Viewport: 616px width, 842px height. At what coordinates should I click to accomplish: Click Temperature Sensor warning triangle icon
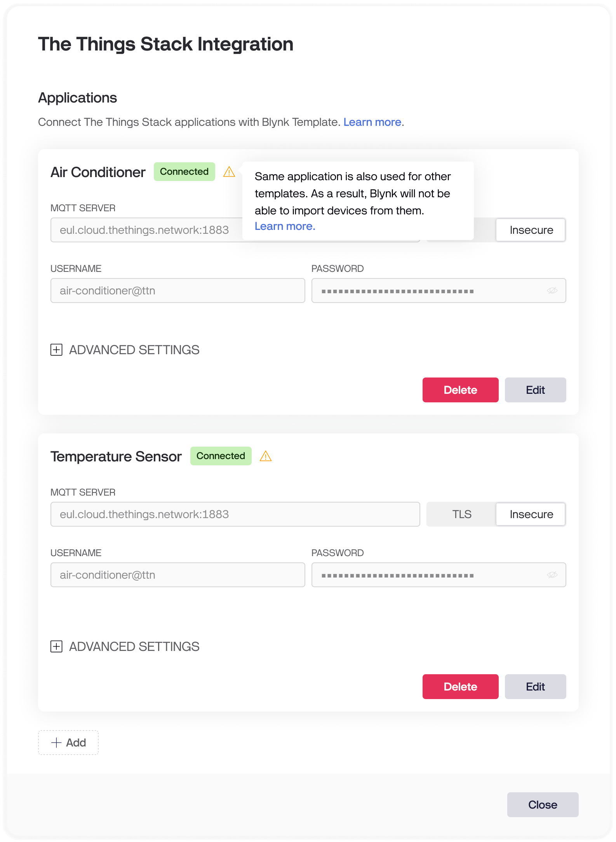266,456
